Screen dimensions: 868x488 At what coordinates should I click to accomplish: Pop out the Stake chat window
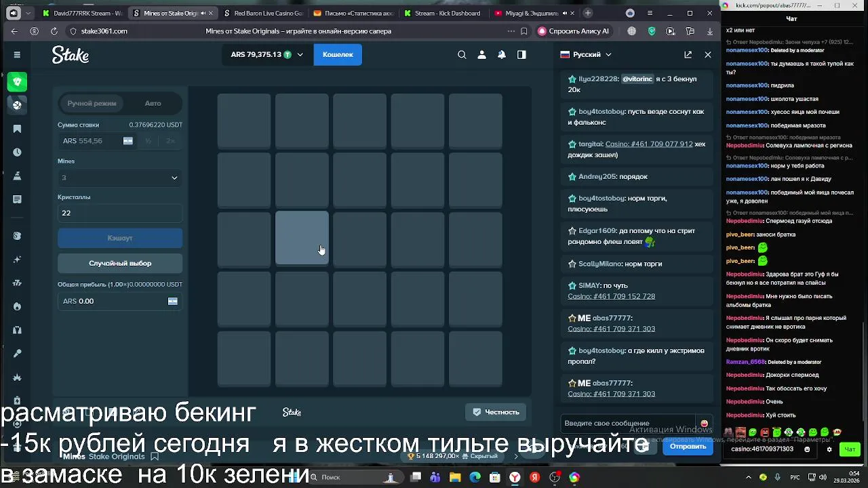(x=688, y=55)
